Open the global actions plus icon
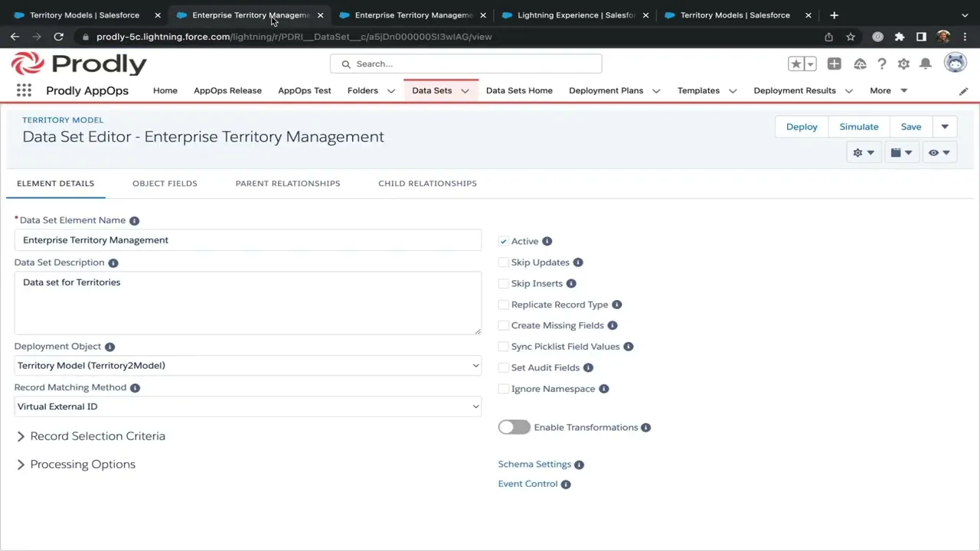The height and width of the screenshot is (551, 980). [x=834, y=64]
